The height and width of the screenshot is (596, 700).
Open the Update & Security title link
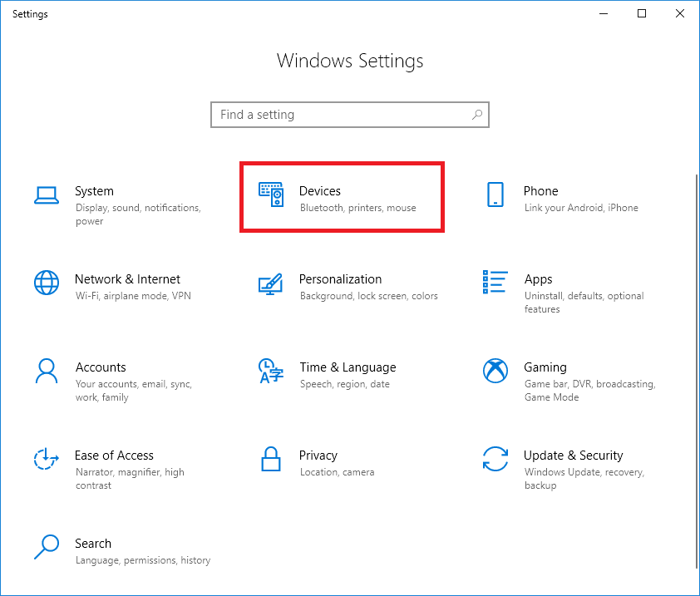[x=573, y=456]
